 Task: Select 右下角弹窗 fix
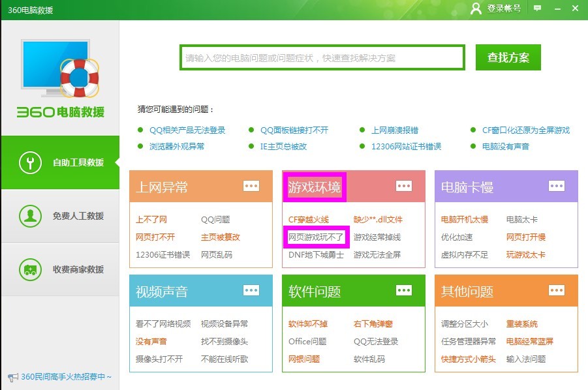[x=373, y=323]
